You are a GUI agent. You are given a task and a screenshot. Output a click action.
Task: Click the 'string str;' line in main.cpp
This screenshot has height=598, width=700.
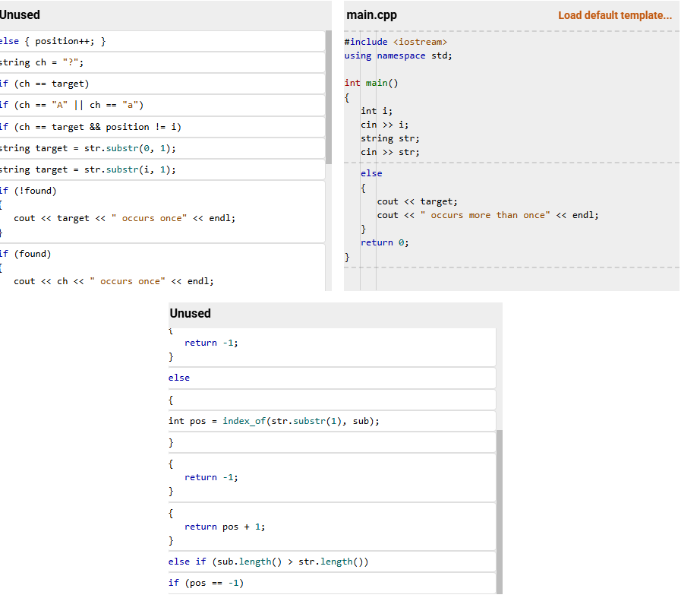click(389, 138)
